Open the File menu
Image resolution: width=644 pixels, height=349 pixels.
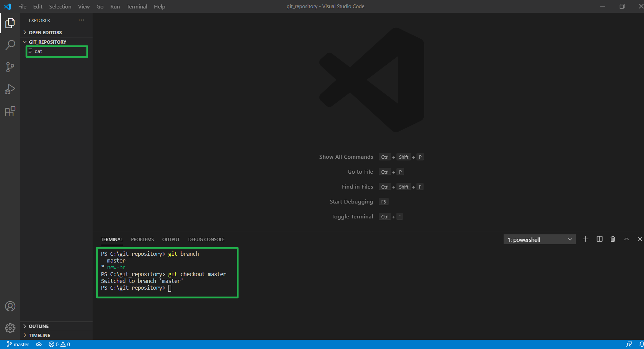point(22,6)
